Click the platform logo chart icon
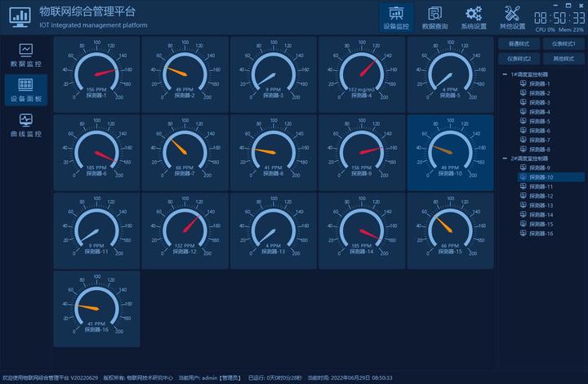 point(20,18)
